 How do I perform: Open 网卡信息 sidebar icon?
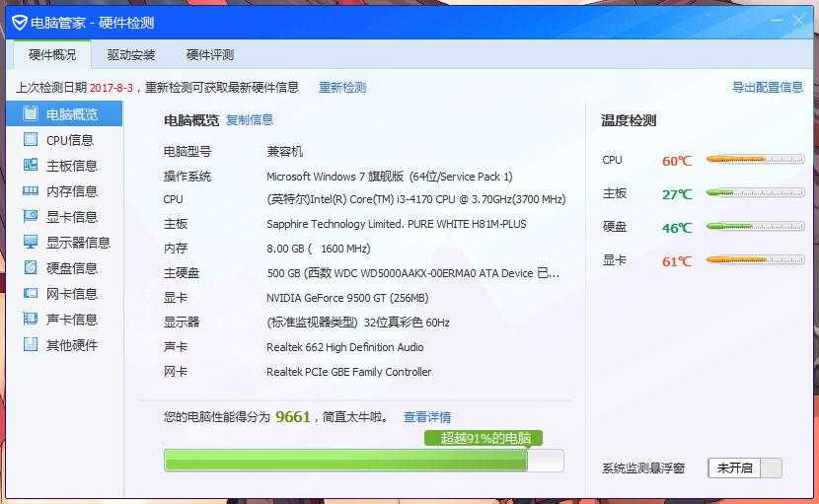[31, 293]
